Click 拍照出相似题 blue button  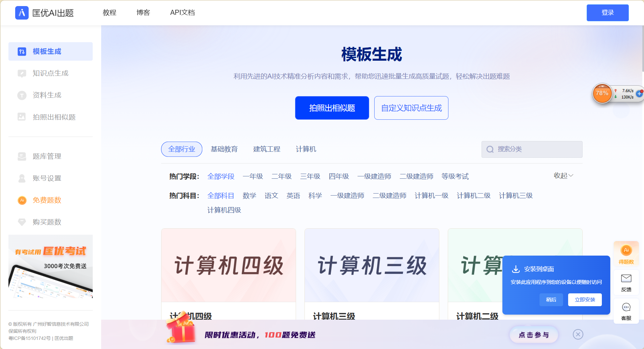point(332,108)
